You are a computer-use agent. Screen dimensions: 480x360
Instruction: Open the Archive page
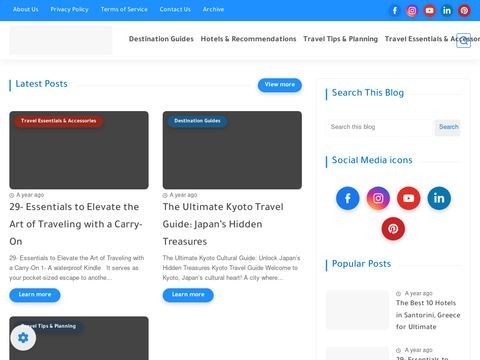click(213, 9)
